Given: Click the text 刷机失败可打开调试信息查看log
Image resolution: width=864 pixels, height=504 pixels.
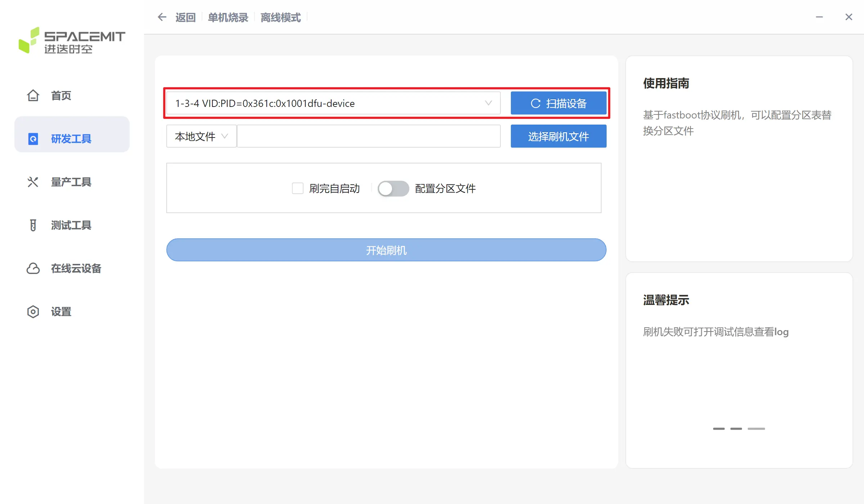Looking at the screenshot, I should click(x=716, y=332).
